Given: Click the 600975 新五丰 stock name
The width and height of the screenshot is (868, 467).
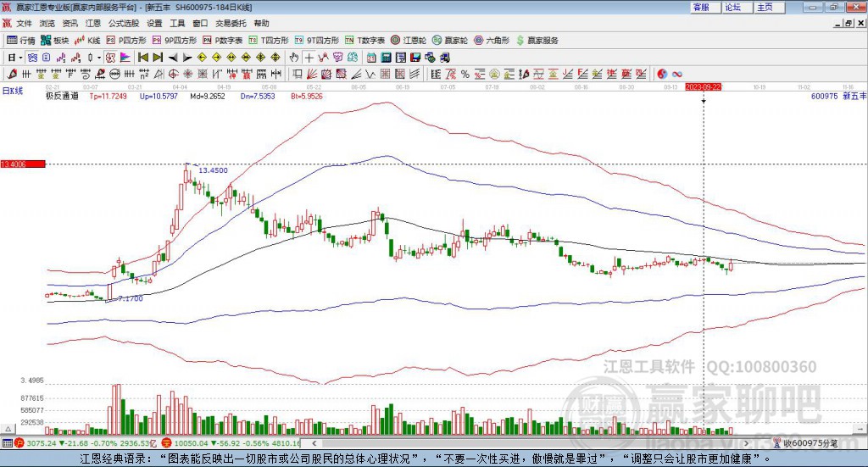Looking at the screenshot, I should pos(838,96).
